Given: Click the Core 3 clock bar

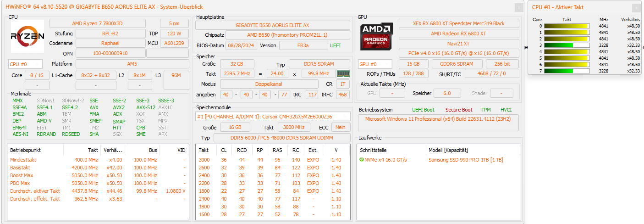Looking at the screenshot, I should tap(567, 45).
